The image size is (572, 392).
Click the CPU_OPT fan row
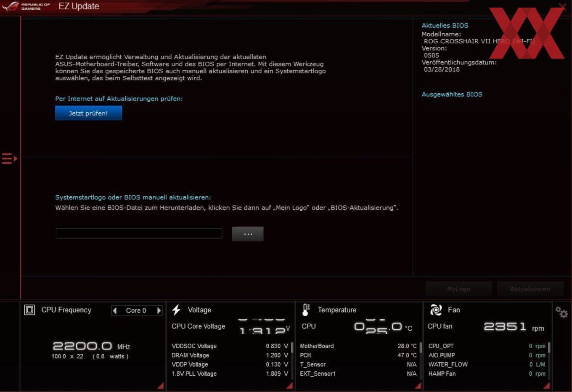487,346
